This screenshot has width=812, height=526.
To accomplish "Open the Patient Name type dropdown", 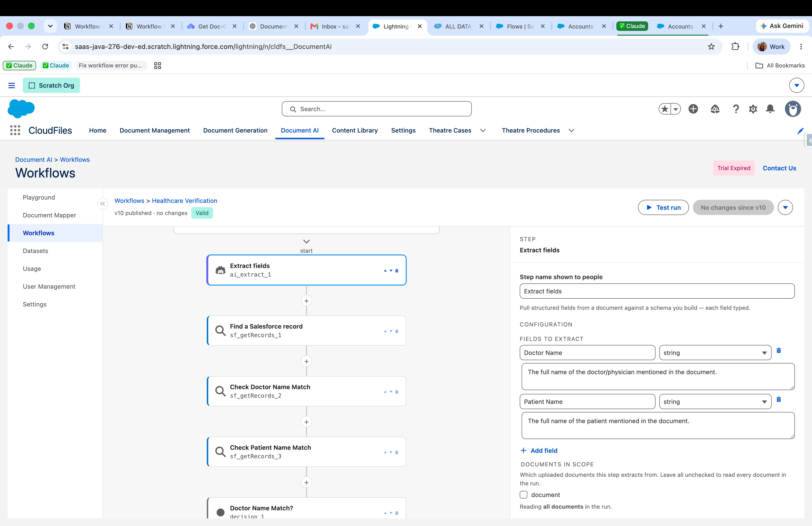I will (x=715, y=402).
